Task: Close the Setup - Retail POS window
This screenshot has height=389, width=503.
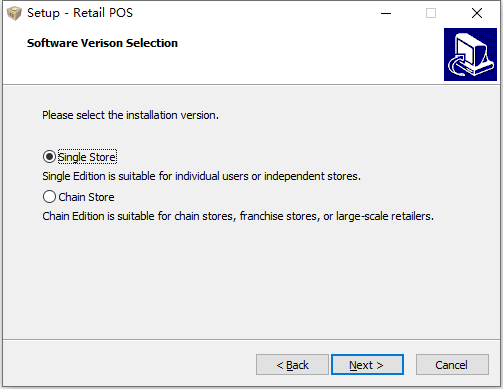Action: [x=477, y=13]
